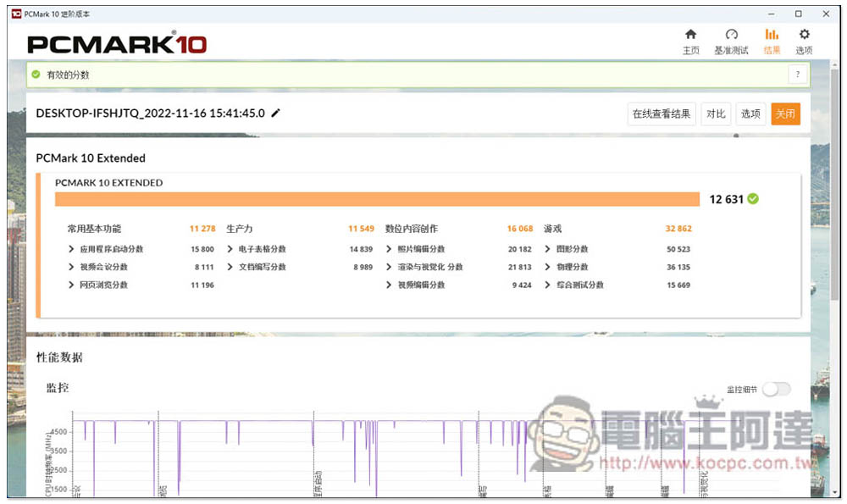Screen dimensions: 847x504
Task: Click the 监控 subheading
Action: pyautogui.click(x=58, y=388)
